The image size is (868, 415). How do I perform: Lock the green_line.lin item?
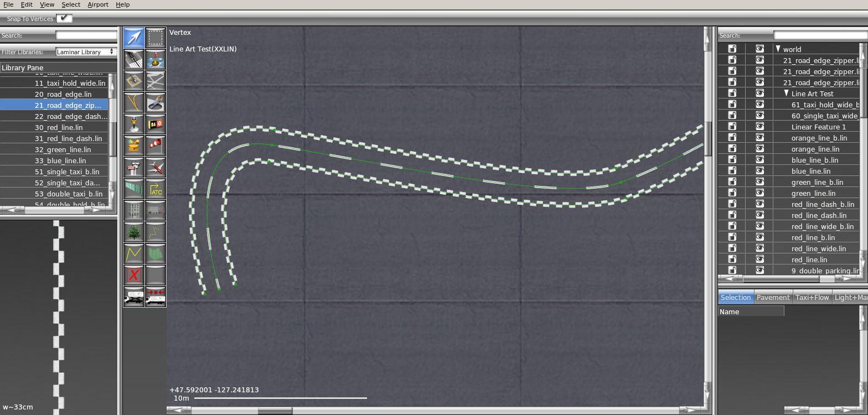coord(732,193)
